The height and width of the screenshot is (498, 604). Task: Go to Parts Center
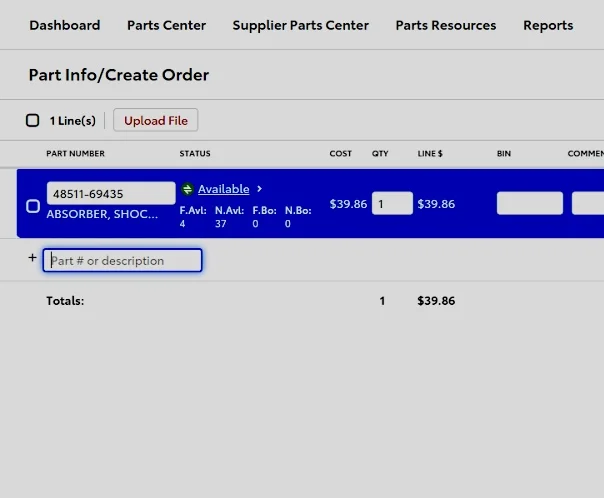coord(166,25)
